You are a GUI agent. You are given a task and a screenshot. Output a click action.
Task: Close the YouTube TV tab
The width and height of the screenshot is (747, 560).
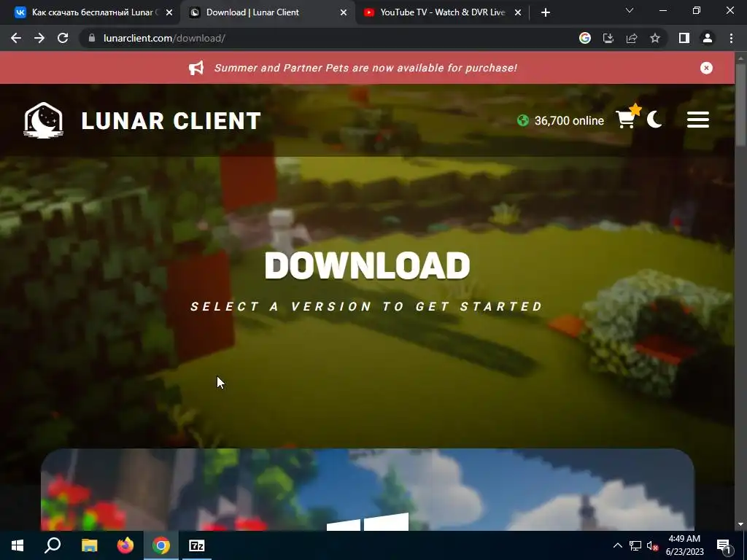point(518,13)
